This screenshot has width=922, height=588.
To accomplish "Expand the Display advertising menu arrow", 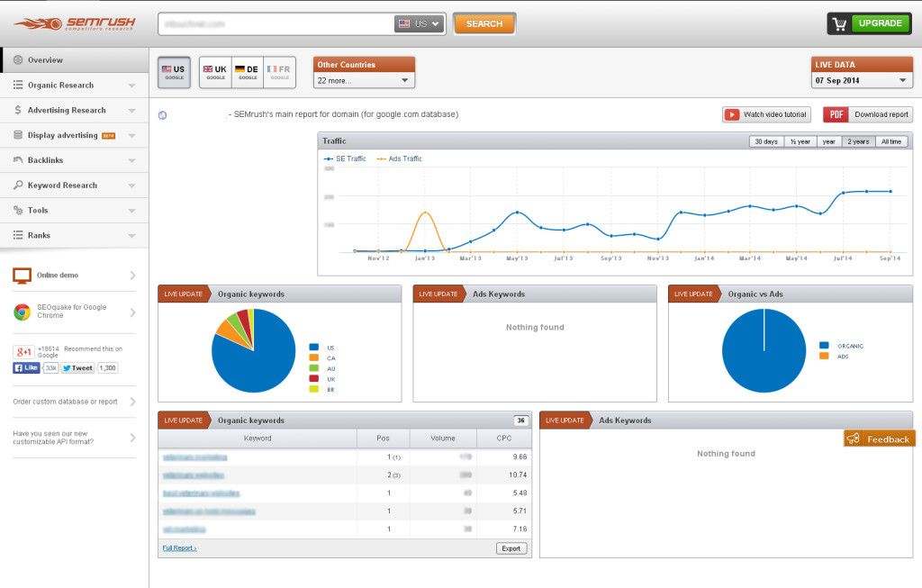I will pos(131,136).
